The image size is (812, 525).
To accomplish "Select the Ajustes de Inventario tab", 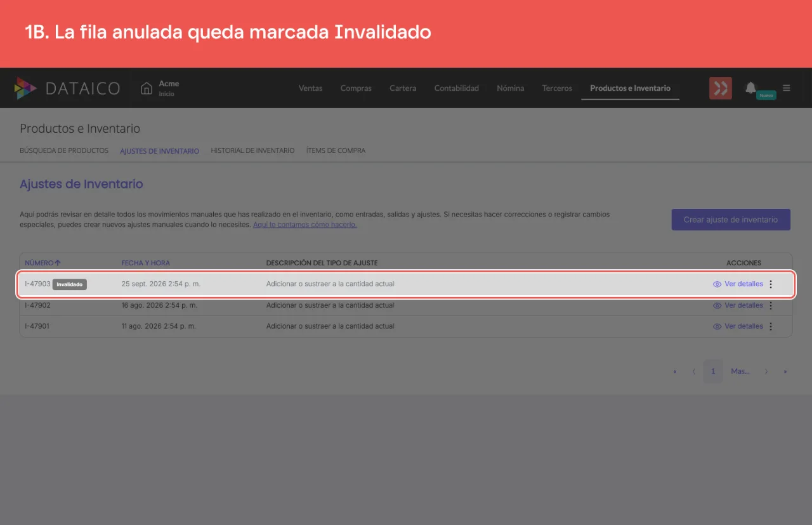I will pyautogui.click(x=160, y=151).
